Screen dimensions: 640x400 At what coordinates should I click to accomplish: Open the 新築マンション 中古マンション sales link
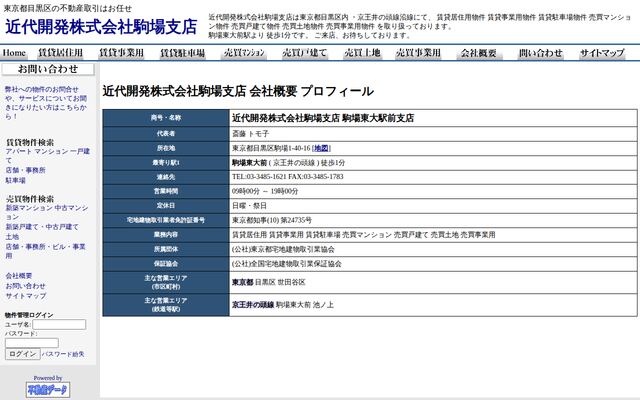tap(47, 212)
